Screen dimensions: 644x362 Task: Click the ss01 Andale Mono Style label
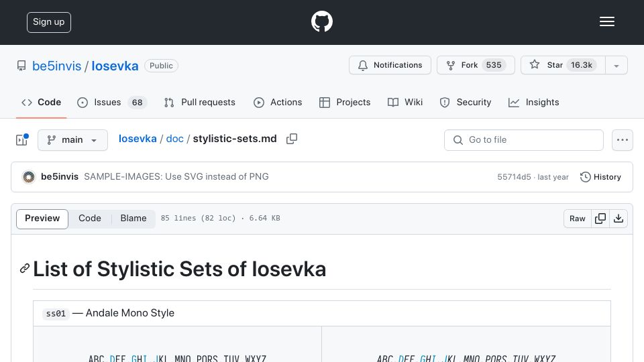tap(109, 313)
